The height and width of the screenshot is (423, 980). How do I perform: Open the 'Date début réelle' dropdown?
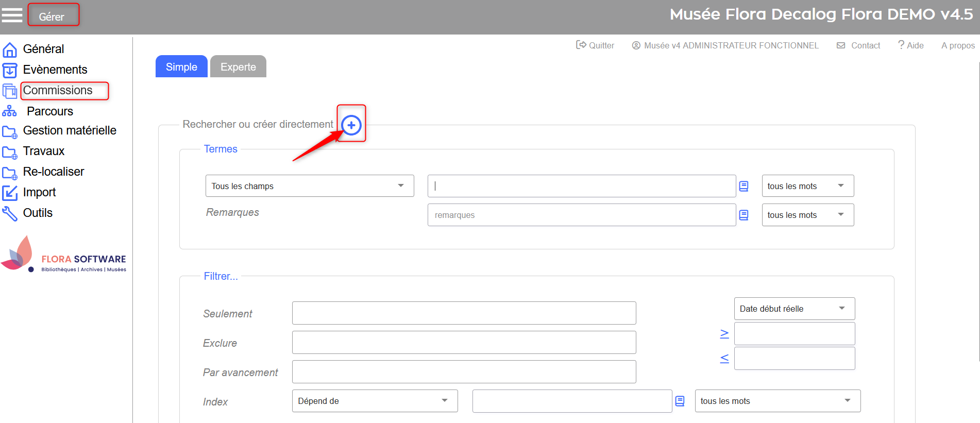(x=793, y=309)
